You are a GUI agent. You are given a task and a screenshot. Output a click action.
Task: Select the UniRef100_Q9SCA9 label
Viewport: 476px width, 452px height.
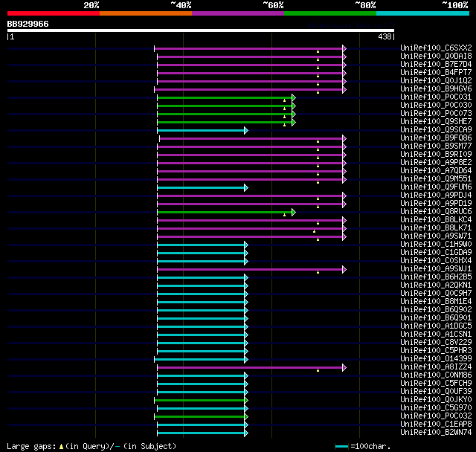tap(436, 130)
